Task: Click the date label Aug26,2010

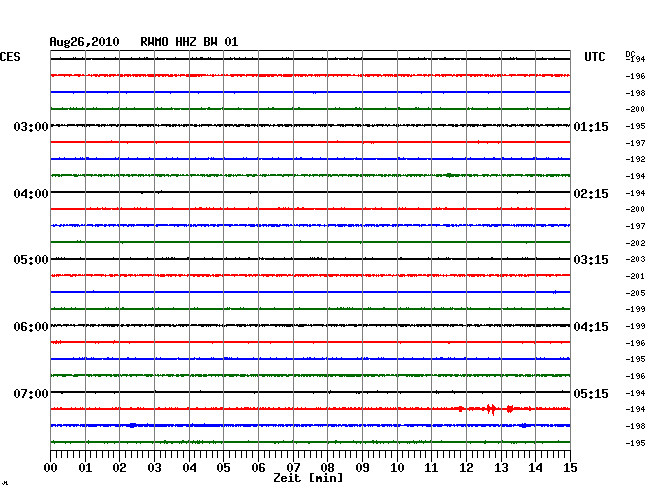Action: pos(84,42)
